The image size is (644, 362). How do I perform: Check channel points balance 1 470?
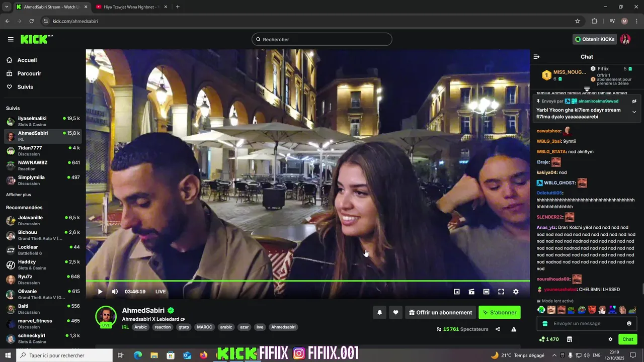548,339
